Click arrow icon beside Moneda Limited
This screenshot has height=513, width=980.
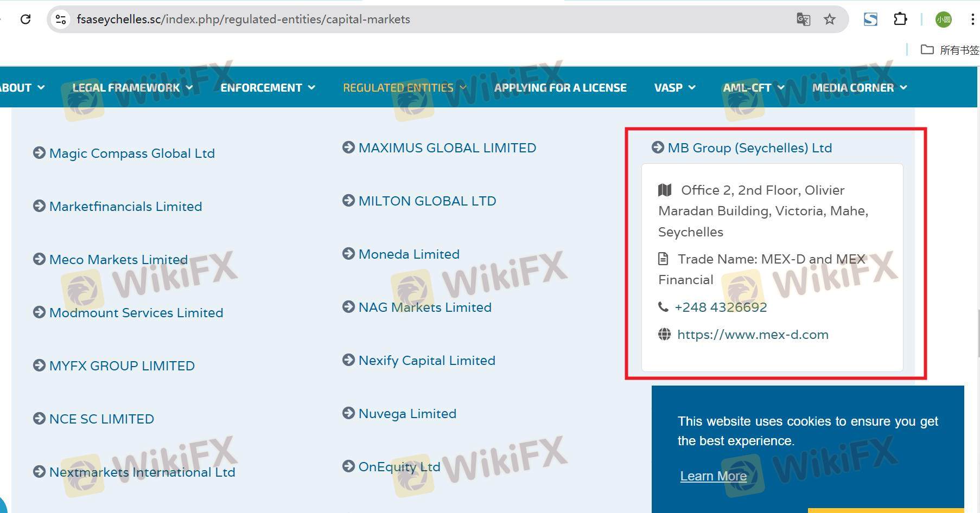[x=348, y=254]
